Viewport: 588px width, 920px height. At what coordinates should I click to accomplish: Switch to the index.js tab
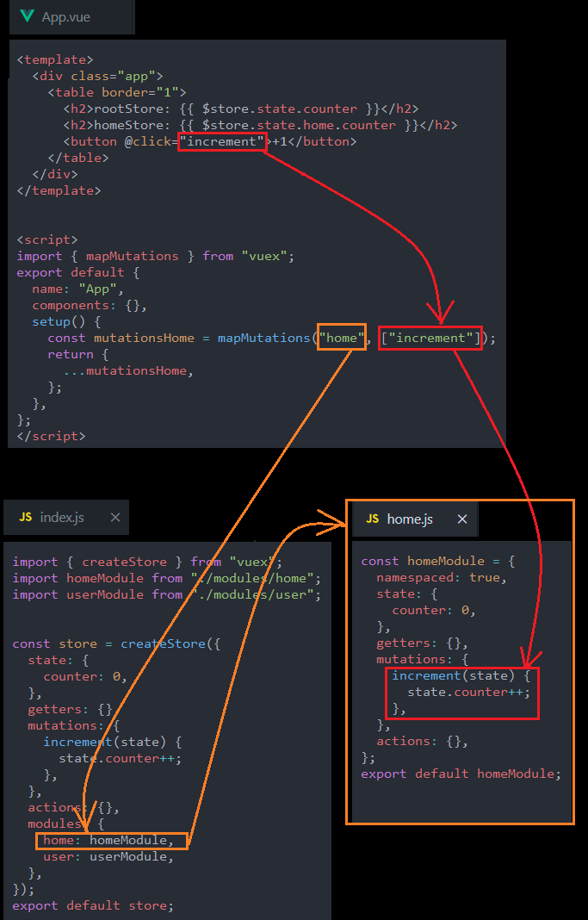(x=65, y=517)
